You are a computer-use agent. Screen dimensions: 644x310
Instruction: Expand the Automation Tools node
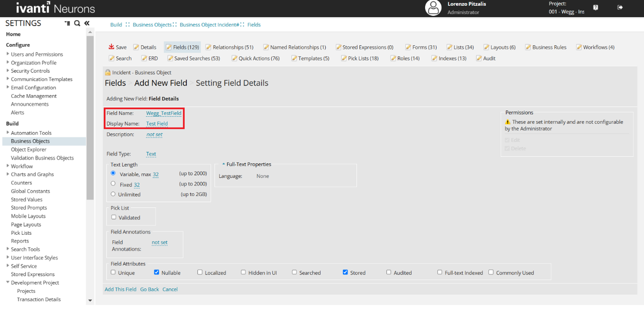pos(8,132)
